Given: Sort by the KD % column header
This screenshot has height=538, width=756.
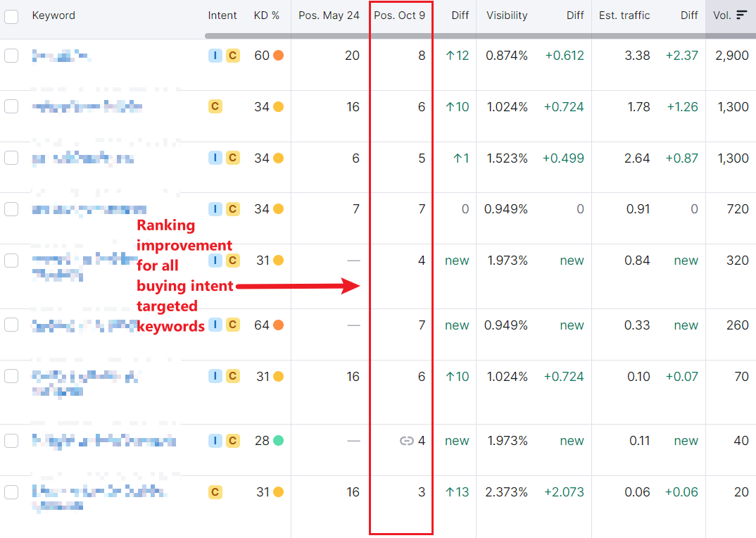Looking at the screenshot, I should [267, 15].
